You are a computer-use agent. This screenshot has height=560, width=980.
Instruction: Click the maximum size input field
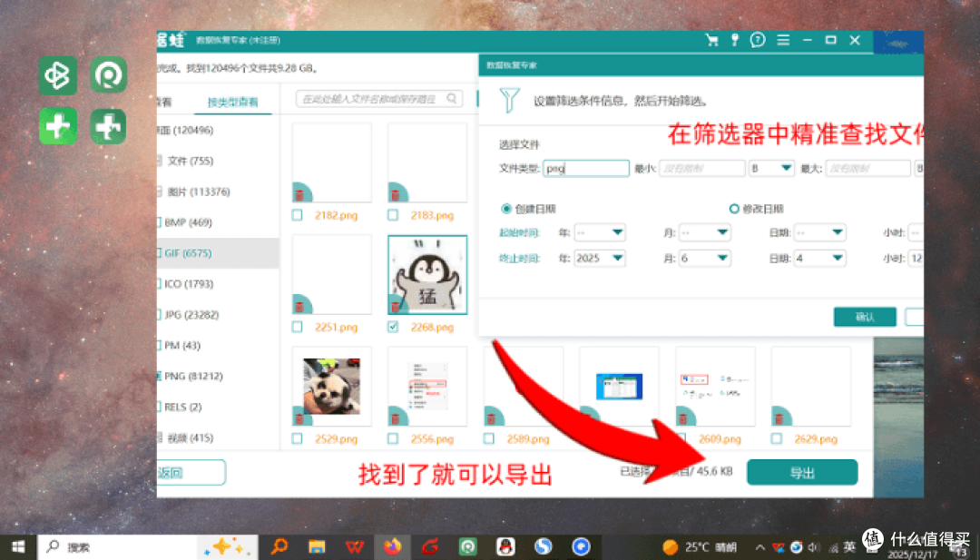point(868,168)
